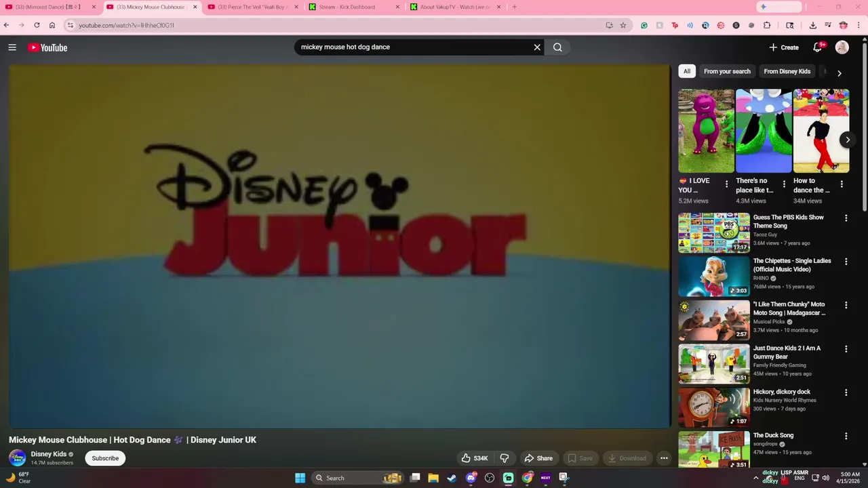Viewport: 868px width, 488px height.
Task: Open options for How to dance short
Action: (x=842, y=184)
